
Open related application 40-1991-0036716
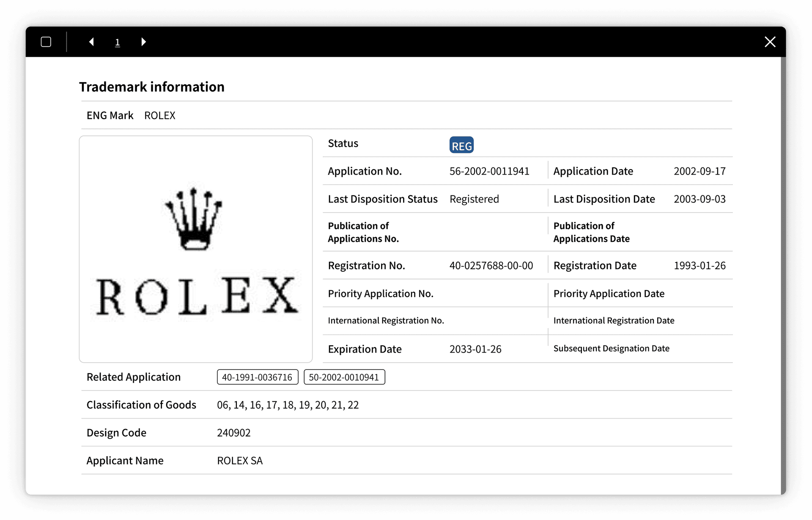click(258, 377)
